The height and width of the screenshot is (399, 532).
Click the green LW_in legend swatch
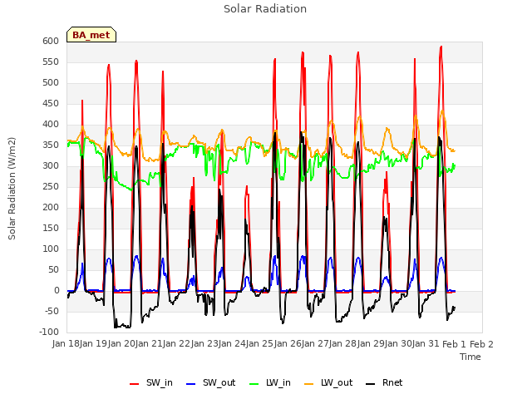point(254,384)
